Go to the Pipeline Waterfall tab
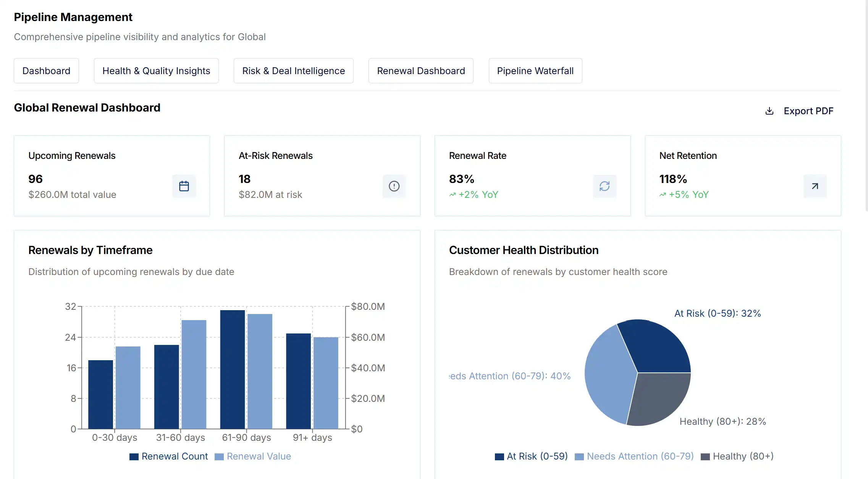Image resolution: width=868 pixels, height=479 pixels. coord(535,71)
